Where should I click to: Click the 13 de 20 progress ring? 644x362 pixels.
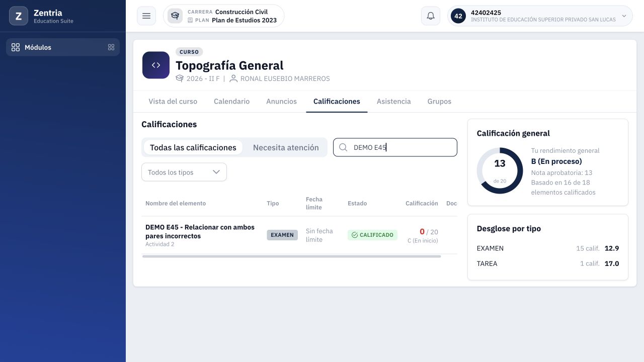(500, 171)
